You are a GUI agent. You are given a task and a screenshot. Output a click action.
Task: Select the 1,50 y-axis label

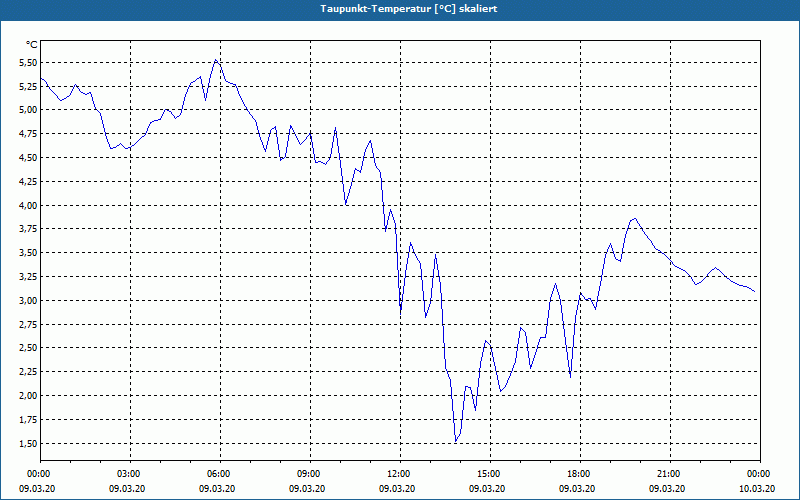(x=28, y=443)
